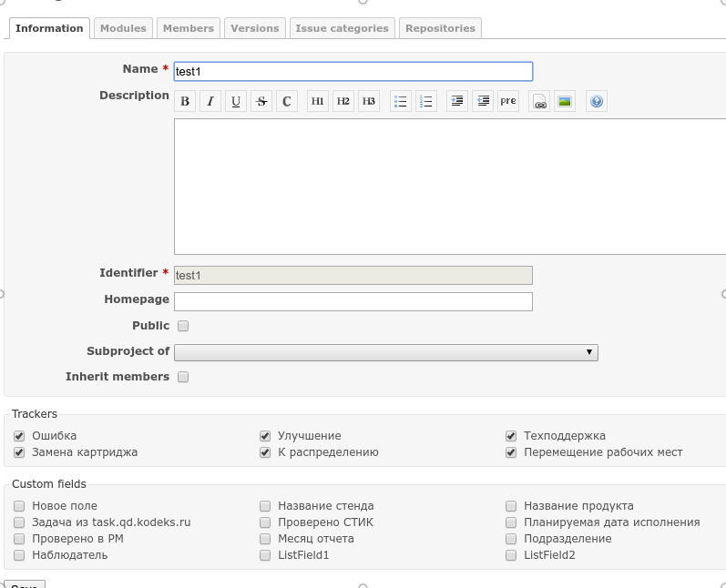Insert inline code with the C button

click(287, 101)
